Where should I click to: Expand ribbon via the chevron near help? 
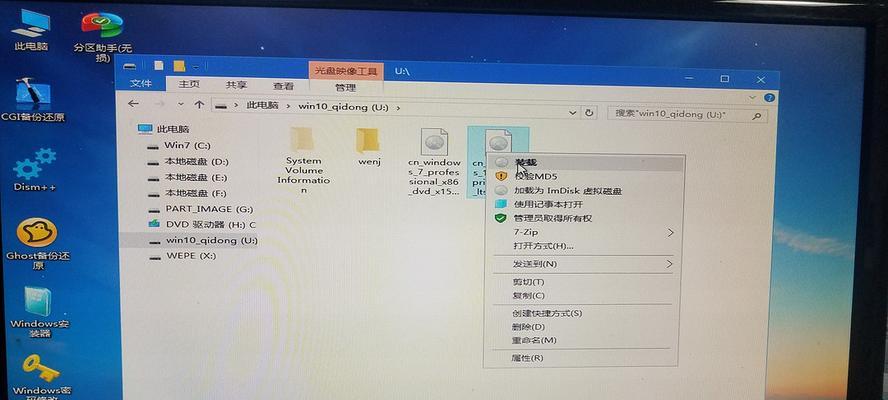pyautogui.click(x=753, y=97)
